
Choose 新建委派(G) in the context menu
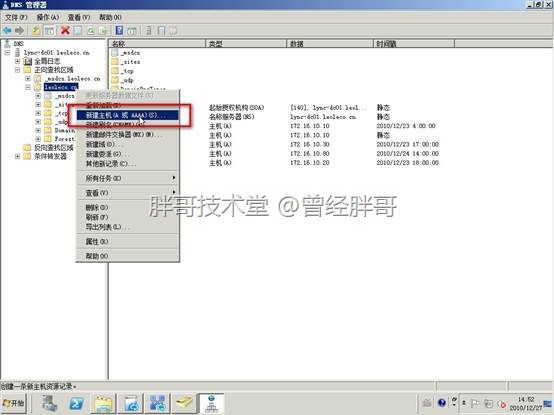click(x=128, y=154)
